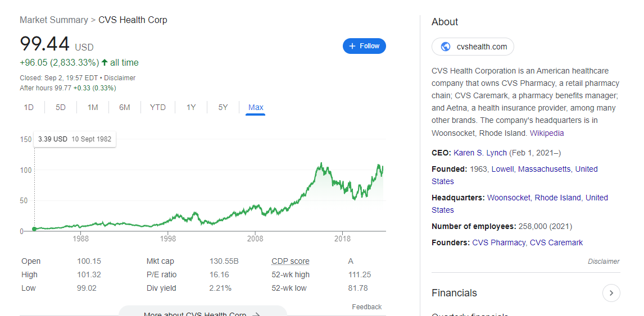The height and width of the screenshot is (316, 644).
Task: Click the CDP score label
Action: click(290, 261)
